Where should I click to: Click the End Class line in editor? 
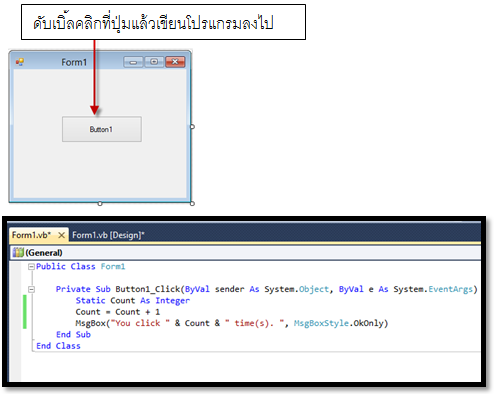[x=58, y=346]
